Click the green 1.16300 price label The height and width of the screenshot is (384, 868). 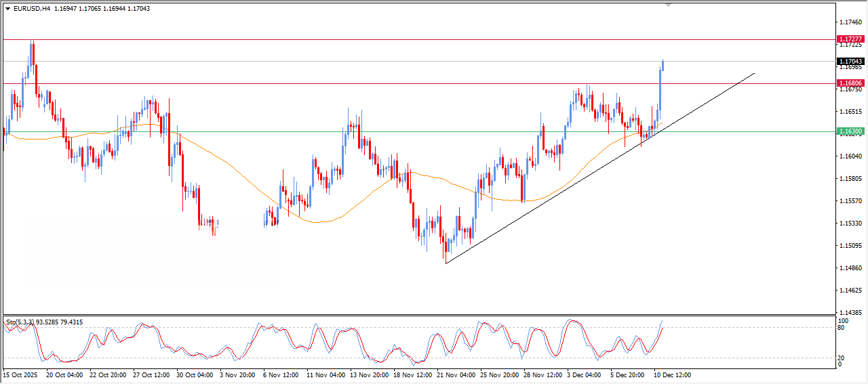(850, 131)
